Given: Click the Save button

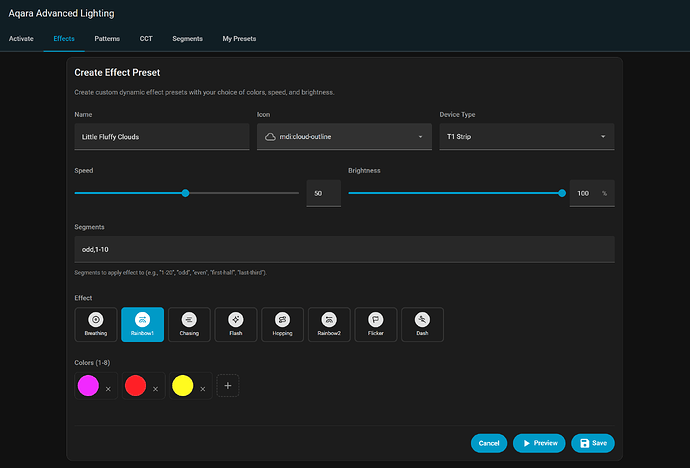Looking at the screenshot, I should pos(592,442).
